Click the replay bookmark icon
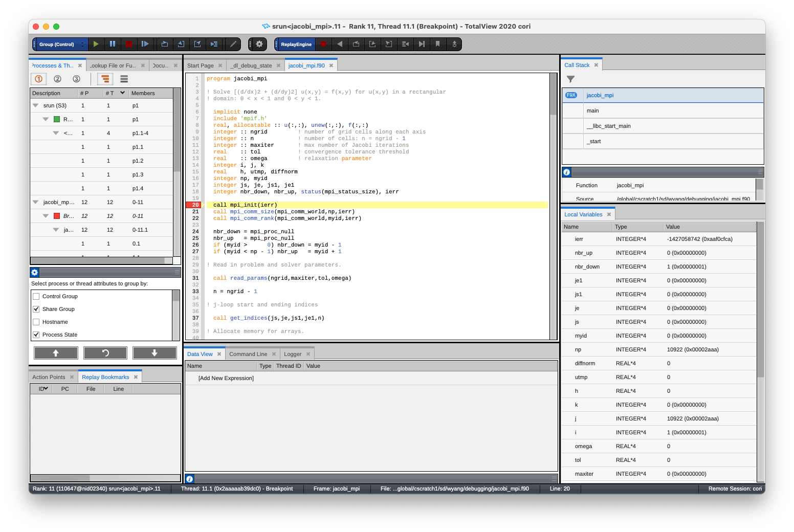The image size is (794, 532). coord(438,44)
